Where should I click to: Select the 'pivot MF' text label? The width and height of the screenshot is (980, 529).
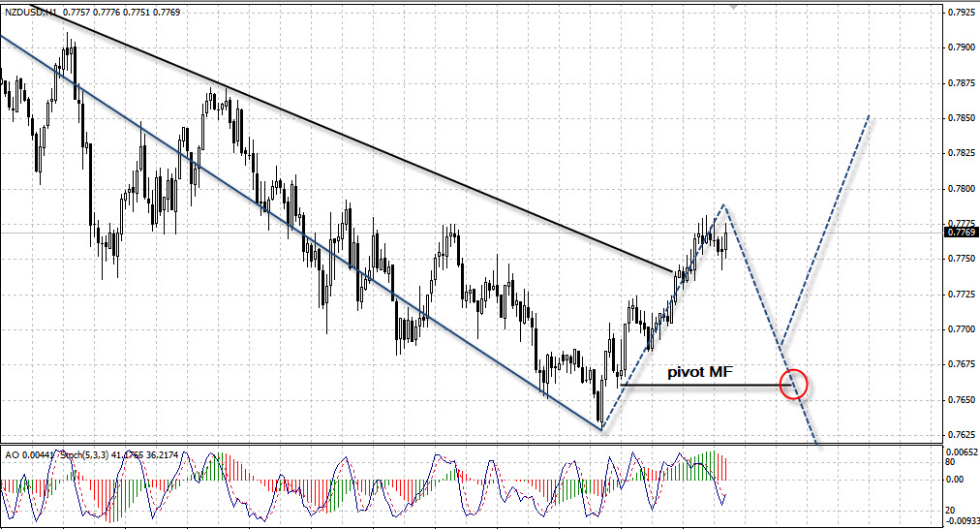coord(700,371)
